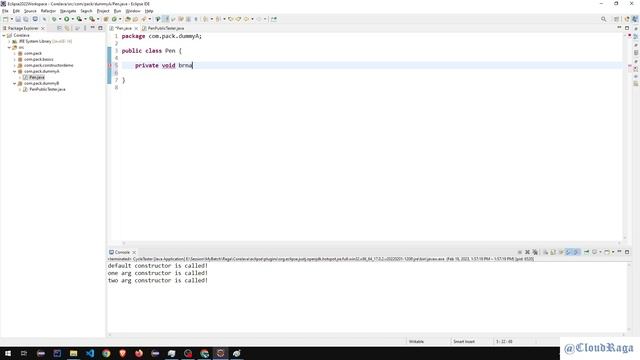The height and width of the screenshot is (360, 640).
Task: Click Collapse All in Package Explorer
Action: 60,28
